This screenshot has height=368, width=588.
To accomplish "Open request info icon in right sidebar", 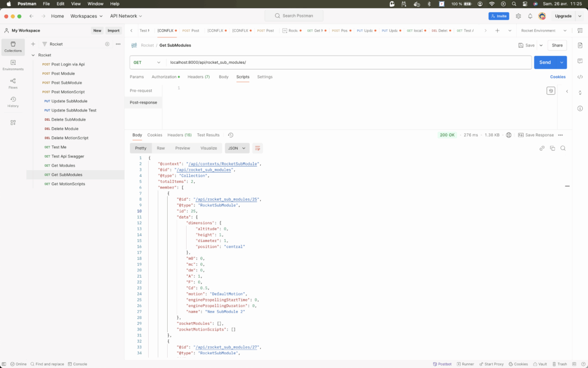I will 580,109.
